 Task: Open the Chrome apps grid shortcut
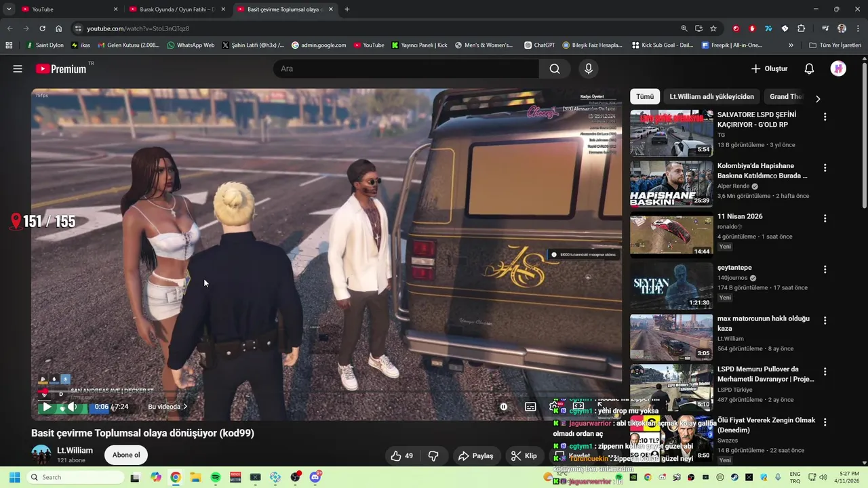click(x=9, y=45)
